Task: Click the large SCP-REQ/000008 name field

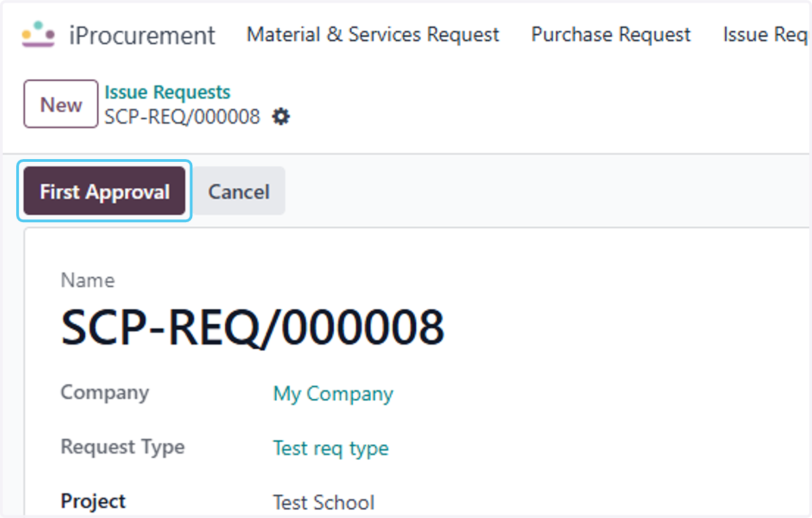Action: click(x=253, y=328)
